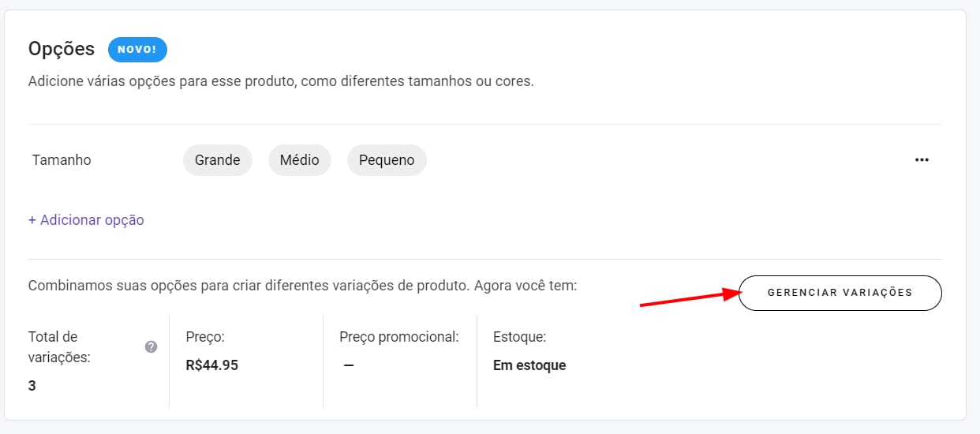Click the Estoque label
The image size is (980, 434).
tap(519, 337)
